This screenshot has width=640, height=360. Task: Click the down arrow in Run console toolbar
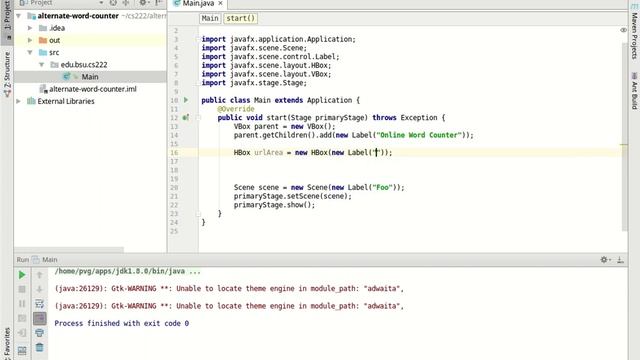coord(40,289)
